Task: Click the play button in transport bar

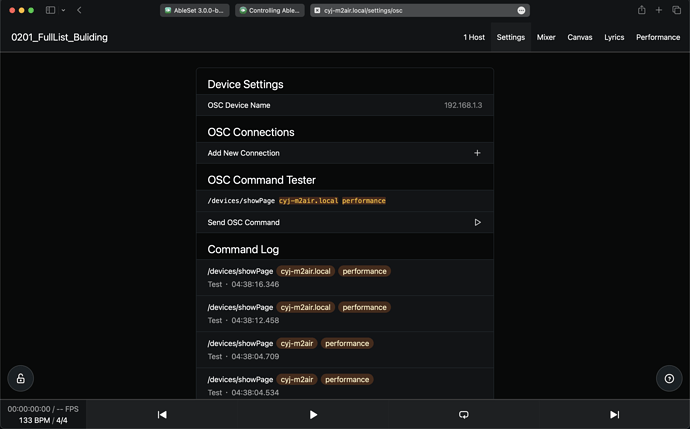Action: (x=313, y=415)
